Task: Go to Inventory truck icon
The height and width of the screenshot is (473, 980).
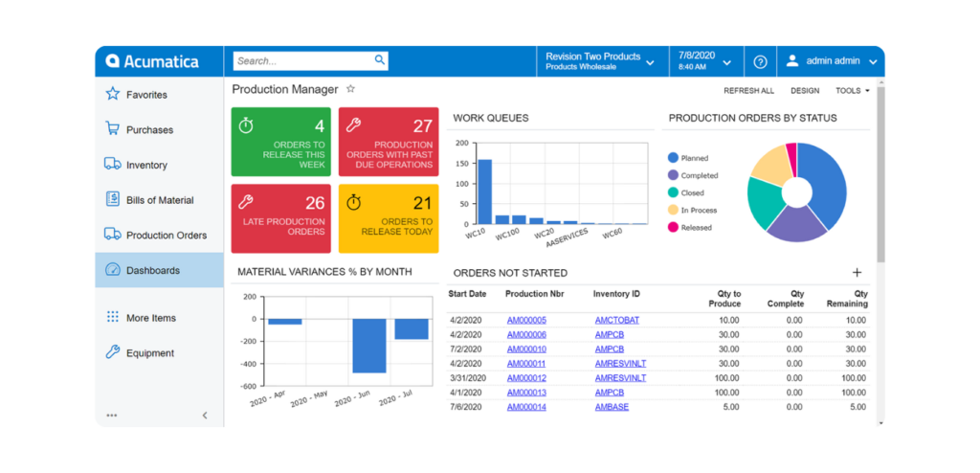Action: pos(113,165)
